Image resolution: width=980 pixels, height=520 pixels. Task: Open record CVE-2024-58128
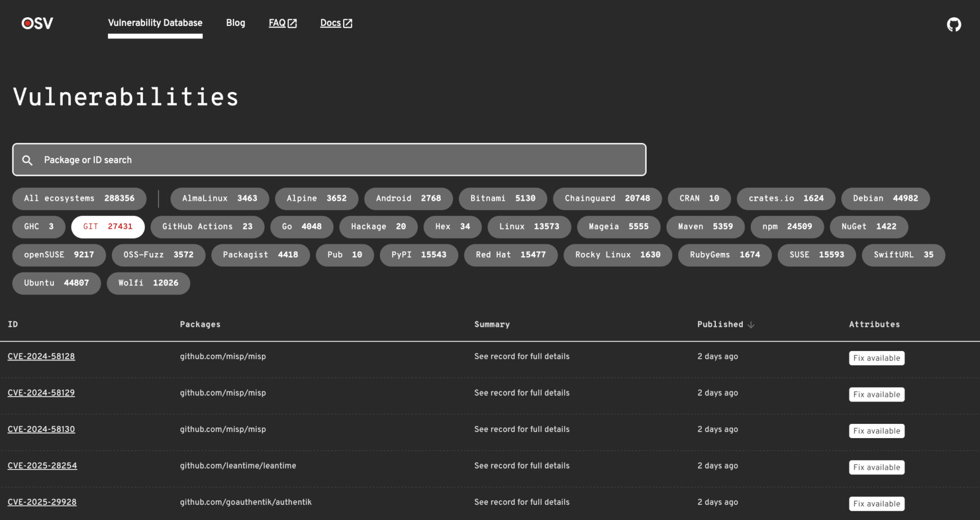click(41, 357)
